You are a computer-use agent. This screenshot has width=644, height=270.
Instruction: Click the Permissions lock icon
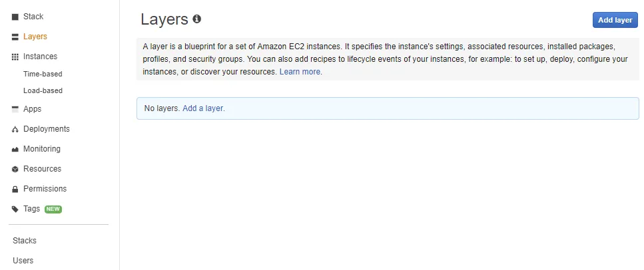coord(15,189)
